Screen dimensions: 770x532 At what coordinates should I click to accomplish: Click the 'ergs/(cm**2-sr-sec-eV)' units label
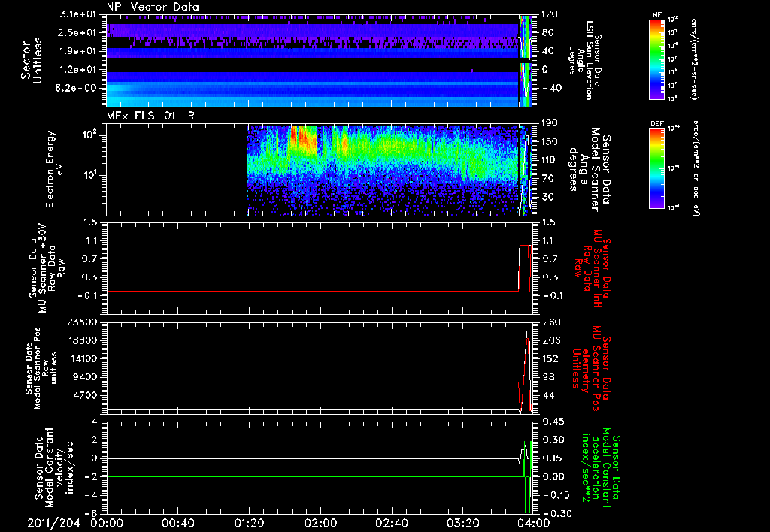click(696, 168)
